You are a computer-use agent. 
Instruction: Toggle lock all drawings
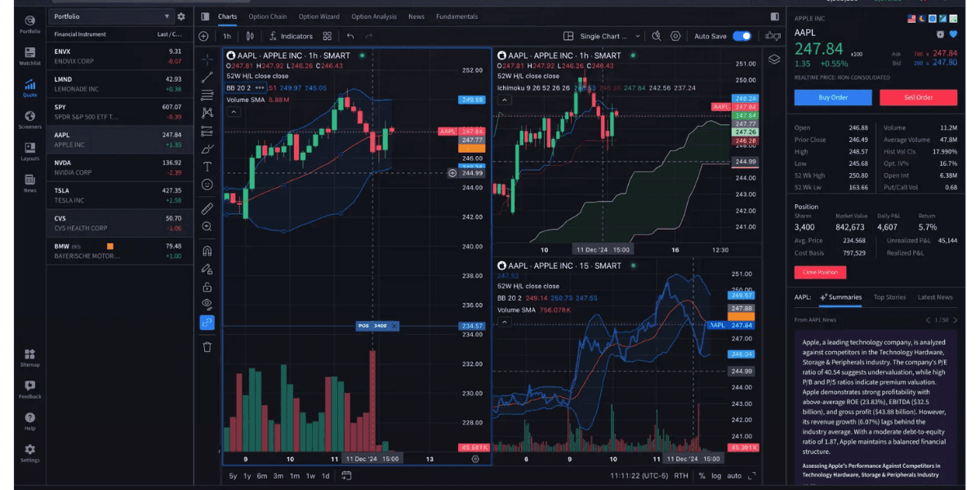207,287
